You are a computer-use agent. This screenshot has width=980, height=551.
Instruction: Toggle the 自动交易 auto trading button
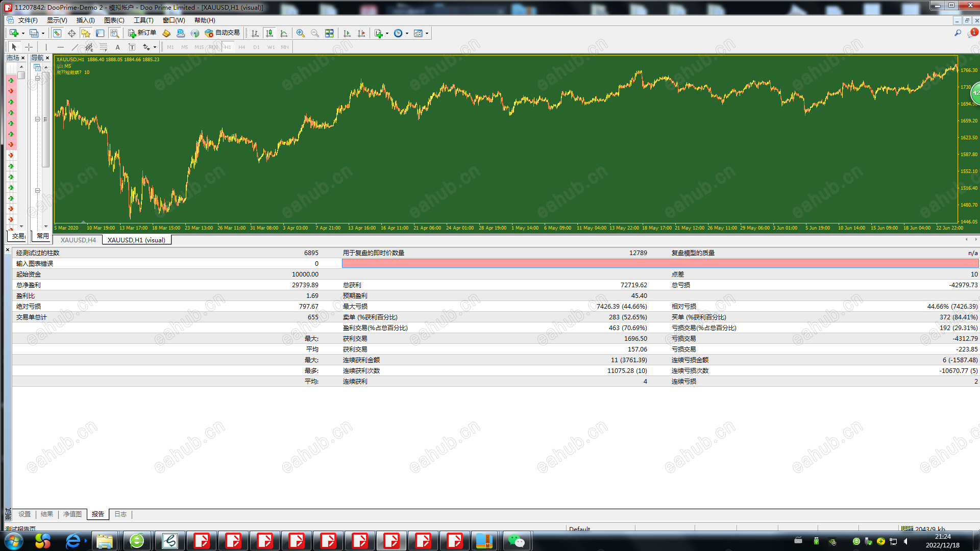(x=222, y=33)
